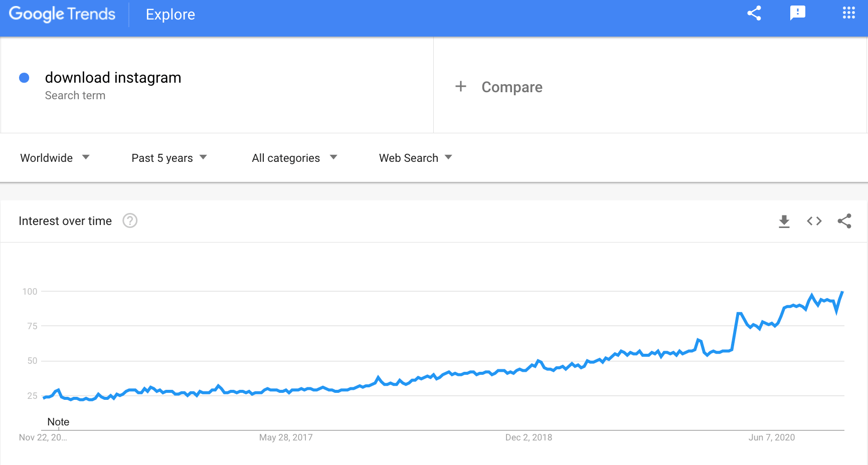Click the embed code icon
This screenshot has width=868, height=465.
click(814, 221)
